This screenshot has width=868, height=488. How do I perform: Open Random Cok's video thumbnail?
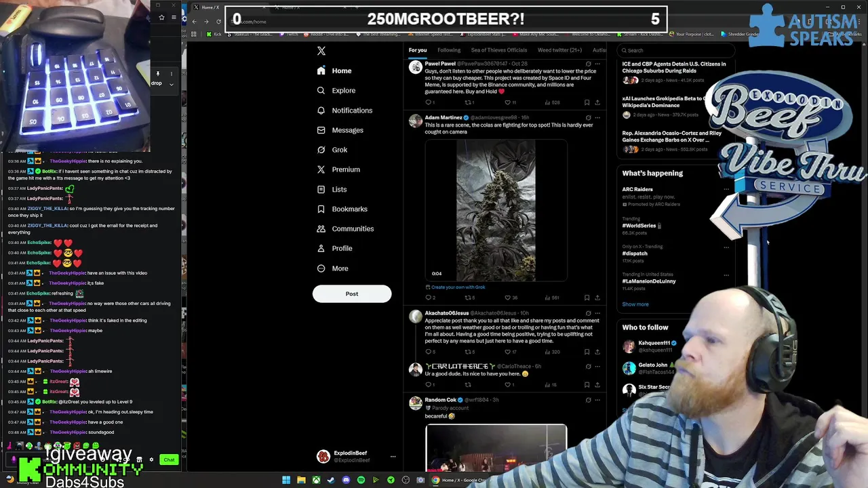[496, 448]
